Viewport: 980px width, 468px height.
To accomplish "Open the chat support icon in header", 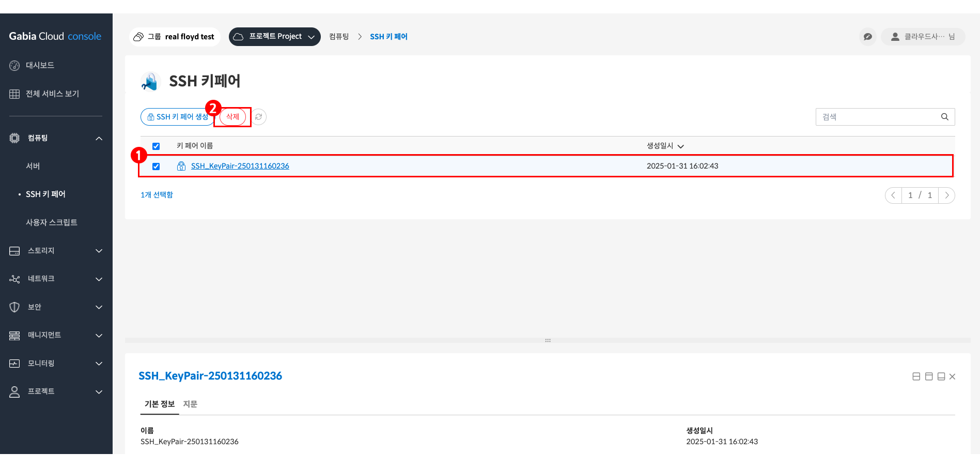I will [868, 37].
